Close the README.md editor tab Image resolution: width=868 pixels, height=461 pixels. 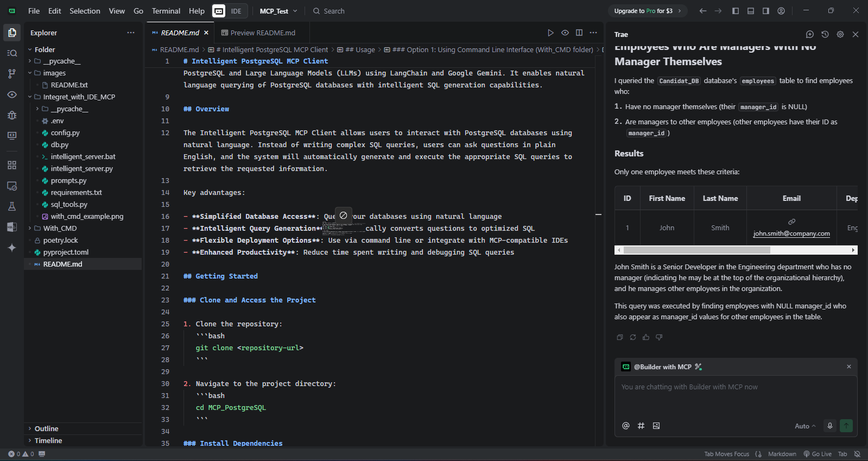pos(206,33)
